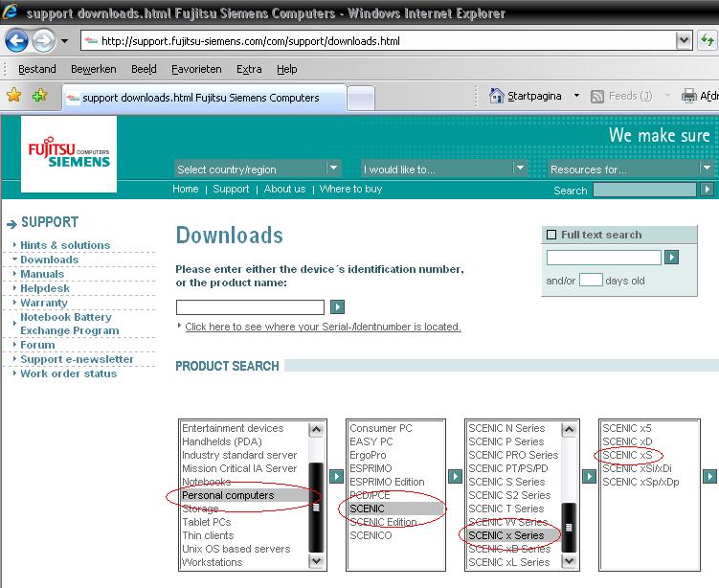Click the browser Forward arrow button
Screen dimensions: 719x588
pos(44,41)
